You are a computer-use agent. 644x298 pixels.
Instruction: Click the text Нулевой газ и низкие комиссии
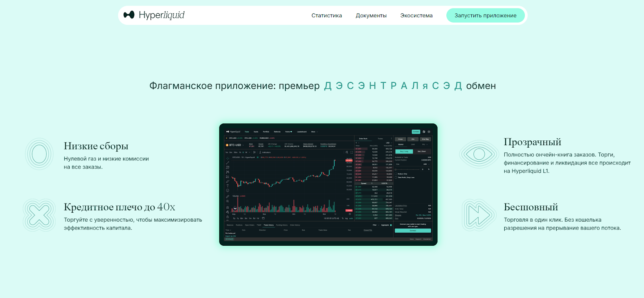[x=106, y=159]
